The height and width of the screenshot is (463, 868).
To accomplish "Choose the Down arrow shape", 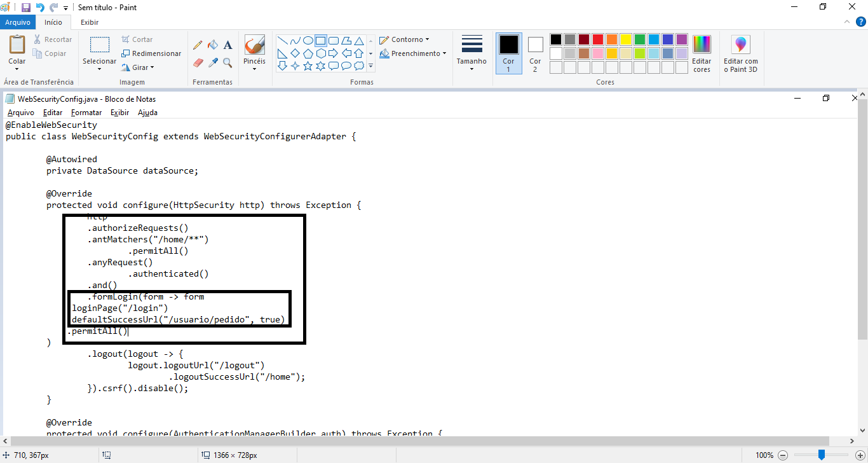I will tap(283, 66).
